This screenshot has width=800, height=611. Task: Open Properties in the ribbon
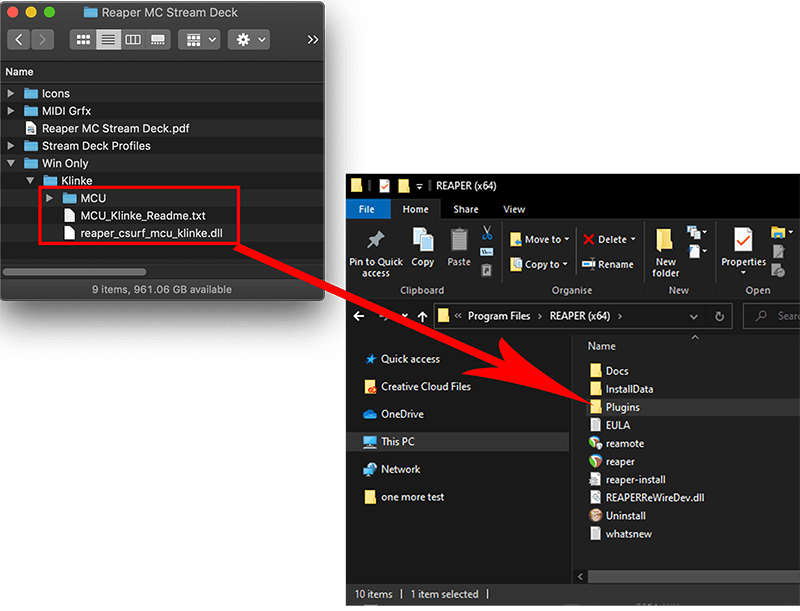pyautogui.click(x=743, y=251)
